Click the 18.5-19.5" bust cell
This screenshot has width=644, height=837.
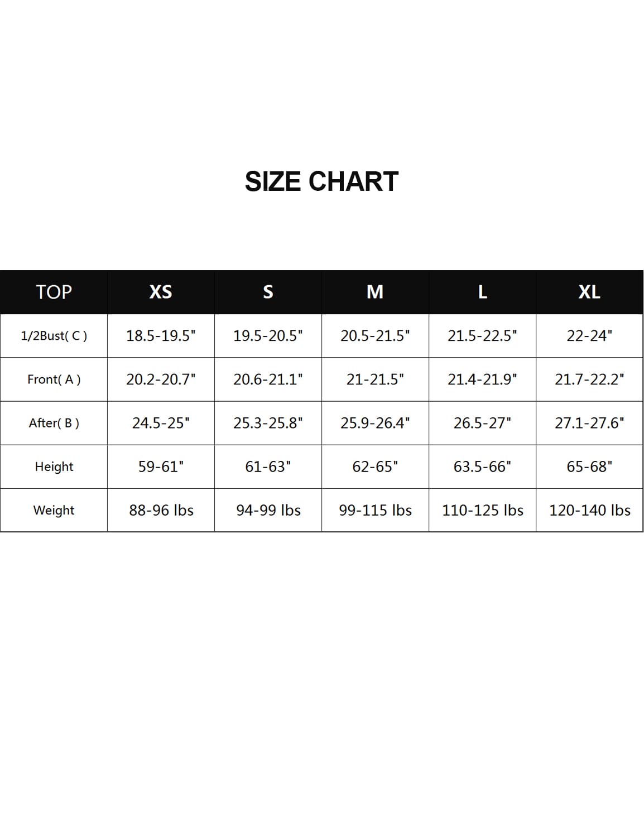point(161,336)
